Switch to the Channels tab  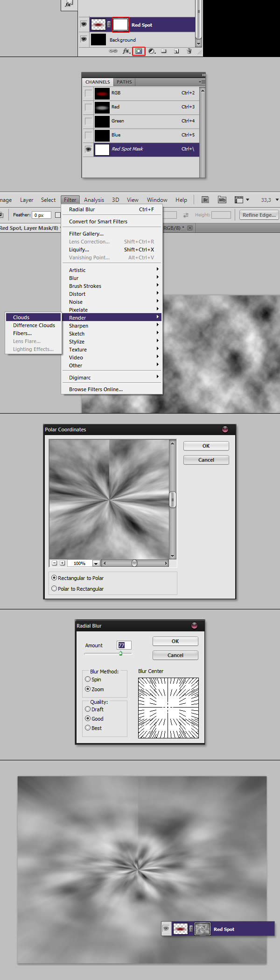pos(98,82)
